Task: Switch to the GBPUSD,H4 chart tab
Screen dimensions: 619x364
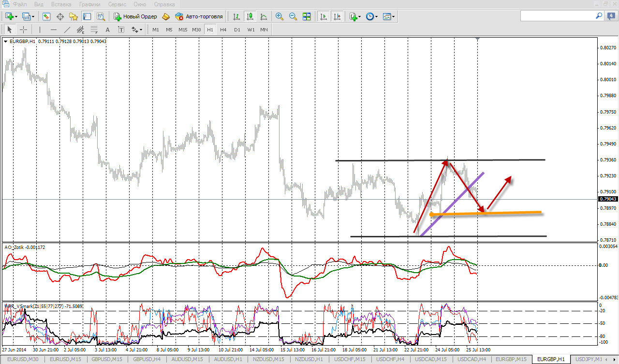Action: (148, 359)
